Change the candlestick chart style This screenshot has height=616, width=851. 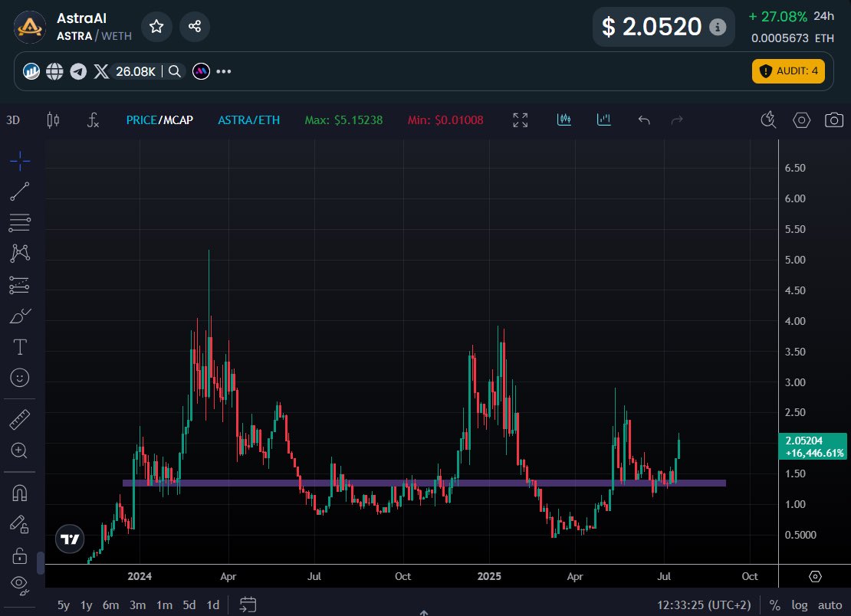tap(53, 120)
